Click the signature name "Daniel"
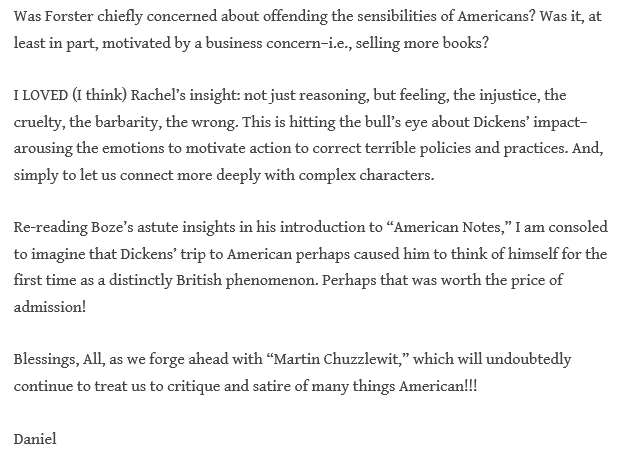The width and height of the screenshot is (623, 458). coord(37,438)
